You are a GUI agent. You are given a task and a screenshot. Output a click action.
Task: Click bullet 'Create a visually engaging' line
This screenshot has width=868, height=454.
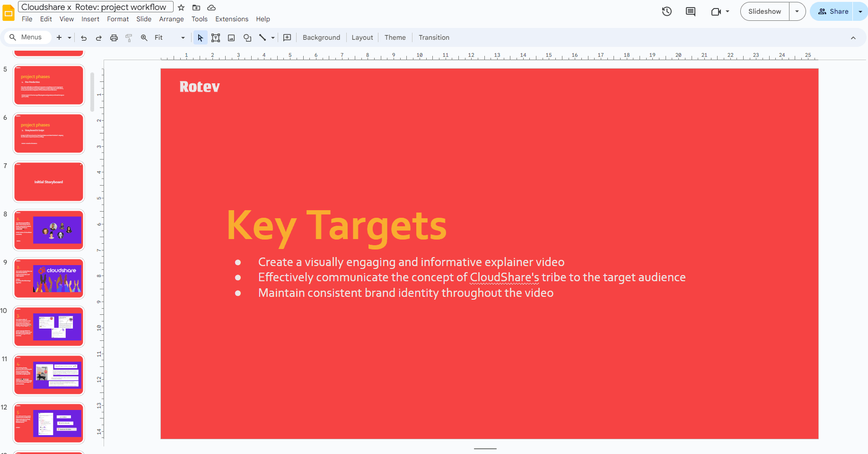tap(411, 262)
